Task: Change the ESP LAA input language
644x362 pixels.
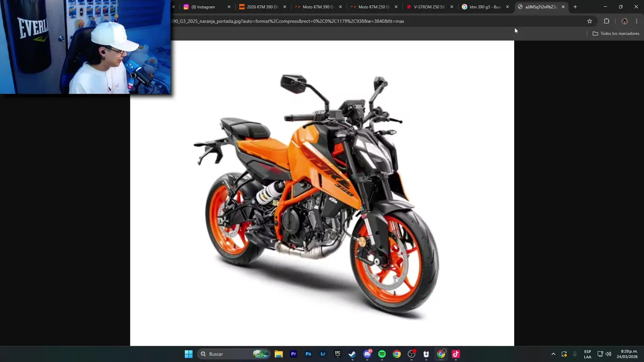Action: [x=588, y=354]
